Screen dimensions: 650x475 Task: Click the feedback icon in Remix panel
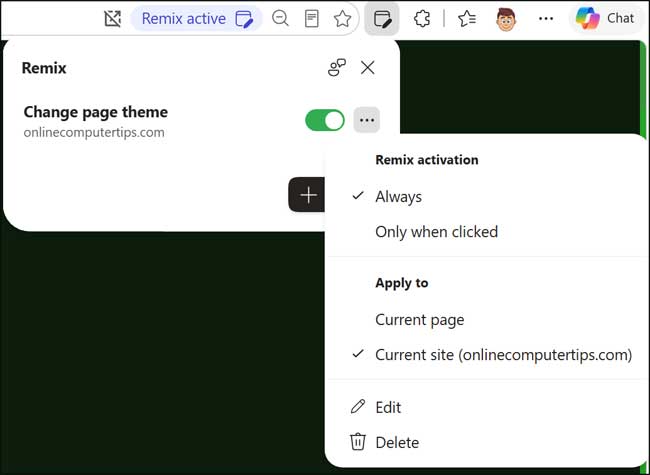tap(337, 68)
